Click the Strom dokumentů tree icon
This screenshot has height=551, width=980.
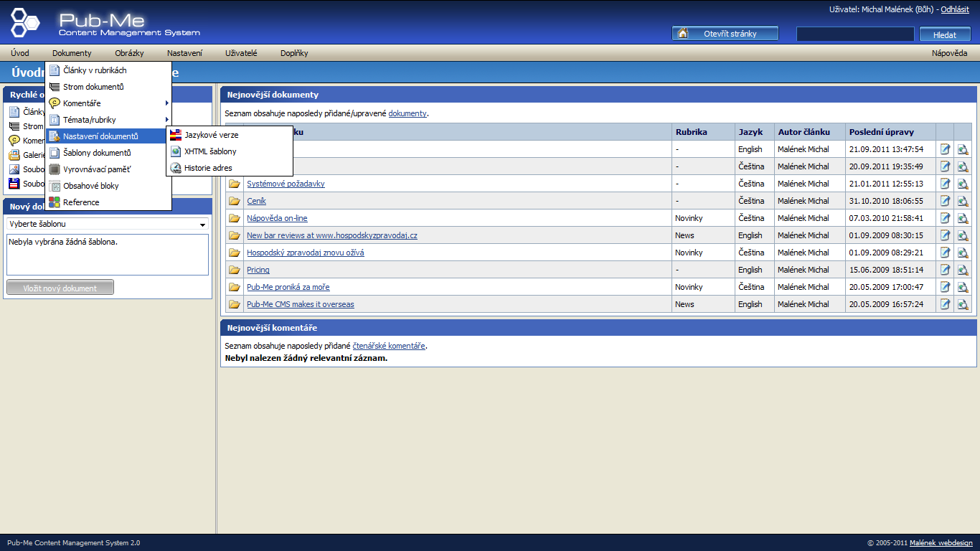[x=55, y=87]
